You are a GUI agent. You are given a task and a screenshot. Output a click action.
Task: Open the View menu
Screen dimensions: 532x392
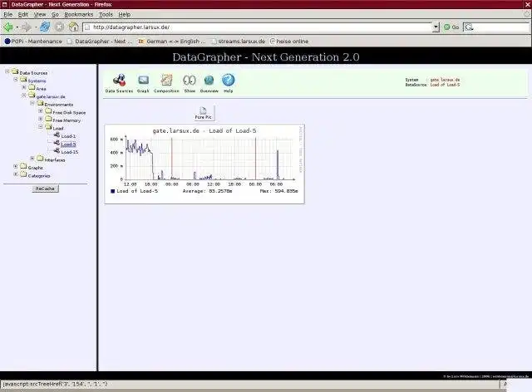click(40, 14)
